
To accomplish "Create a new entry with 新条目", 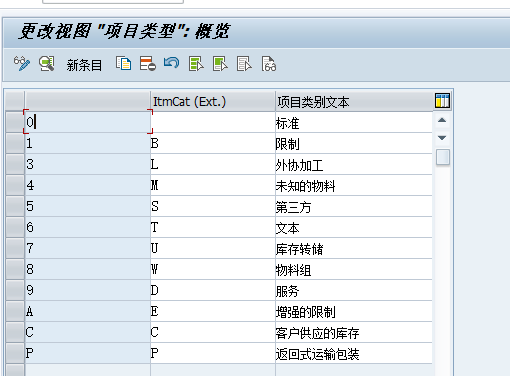I will coord(84,65).
